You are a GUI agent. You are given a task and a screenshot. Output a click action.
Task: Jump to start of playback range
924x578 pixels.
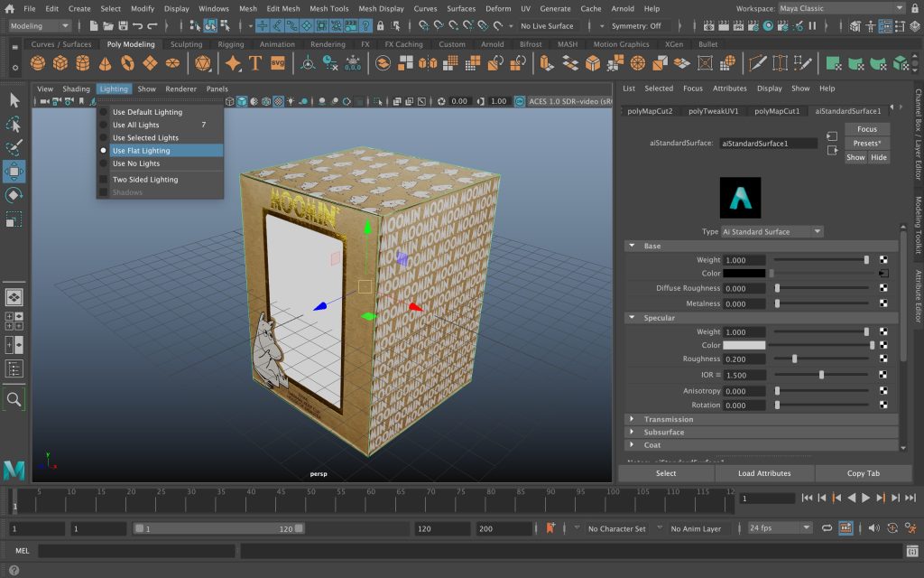808,499
